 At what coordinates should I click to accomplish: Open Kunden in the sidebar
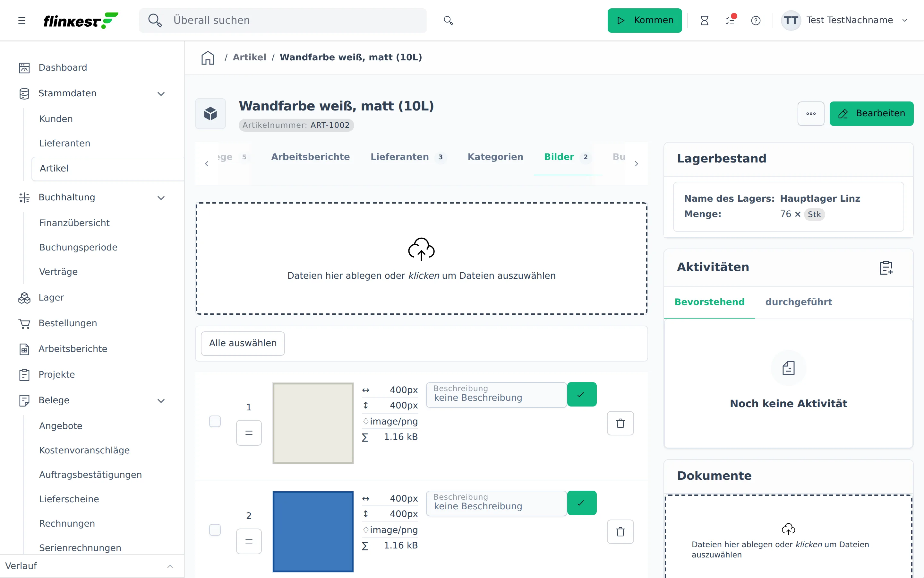56,119
